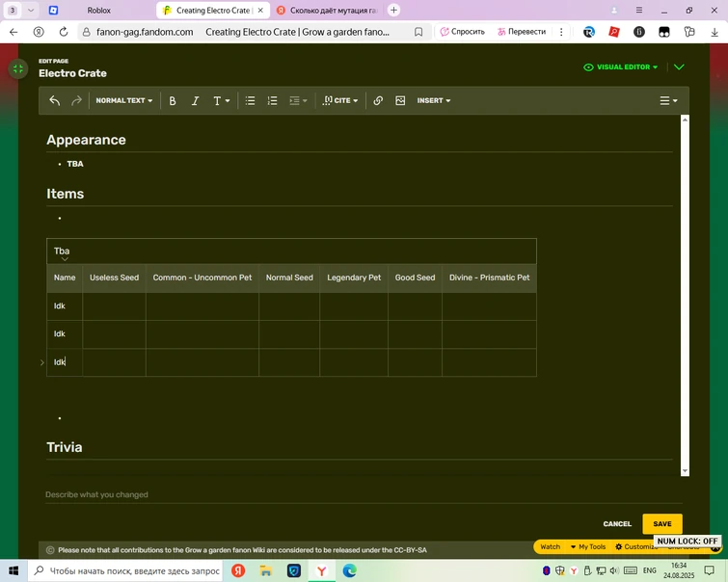
Task: Toggle bold formatting
Action: pos(173,101)
